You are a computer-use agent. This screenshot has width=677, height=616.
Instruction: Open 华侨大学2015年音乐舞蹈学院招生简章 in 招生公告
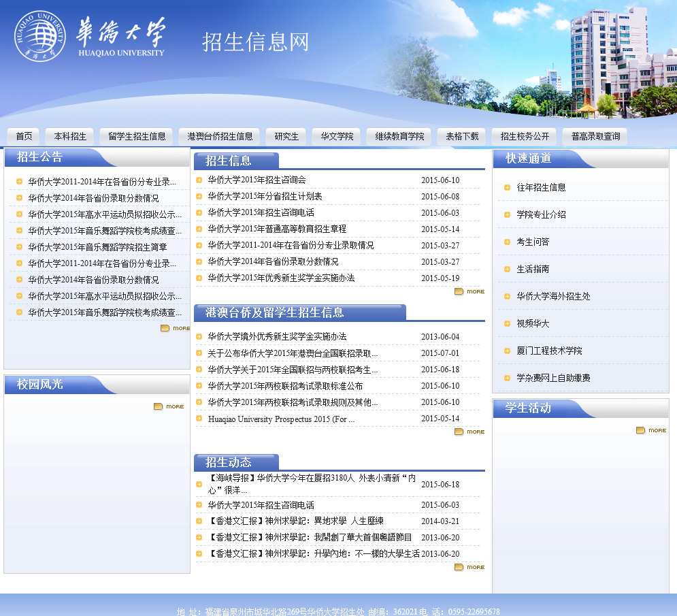click(x=97, y=247)
